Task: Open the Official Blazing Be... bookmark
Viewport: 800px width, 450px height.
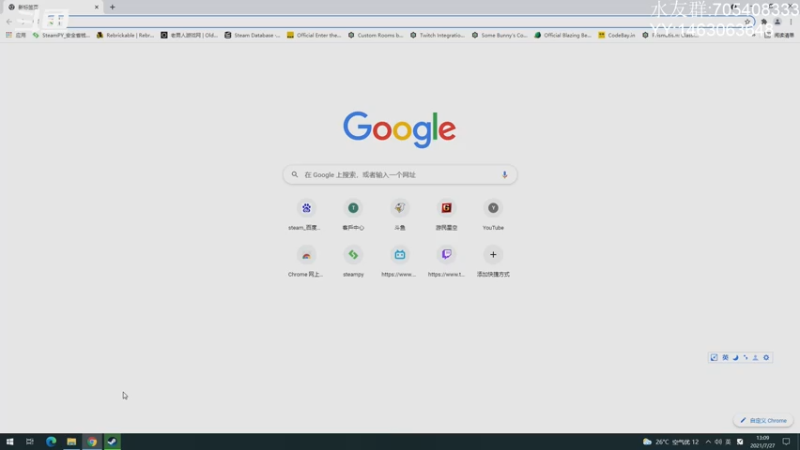Action: pyautogui.click(x=563, y=35)
